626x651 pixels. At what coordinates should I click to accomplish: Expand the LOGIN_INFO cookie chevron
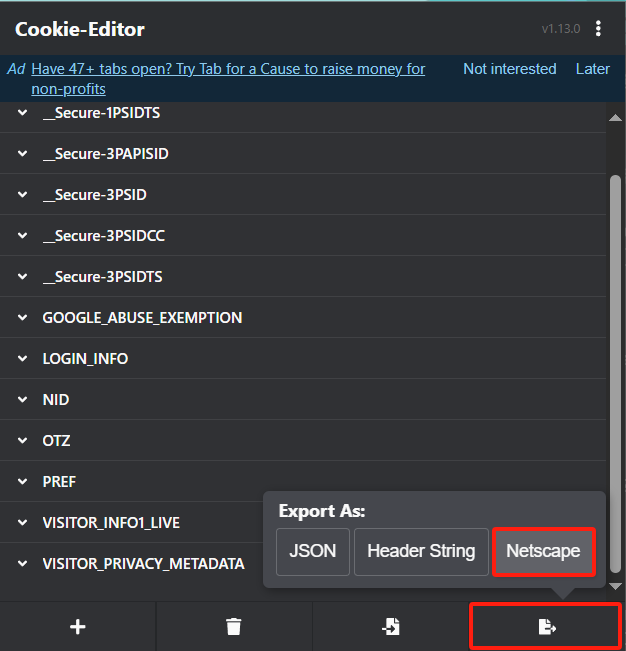22,358
